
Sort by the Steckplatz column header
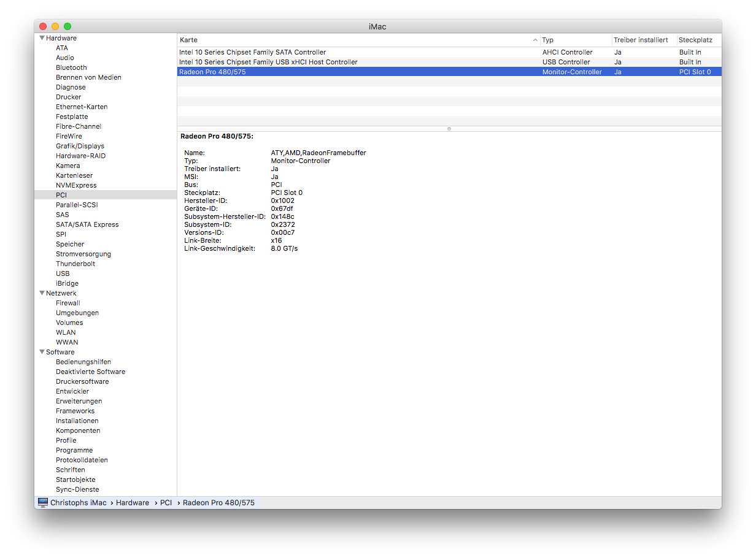coord(699,40)
